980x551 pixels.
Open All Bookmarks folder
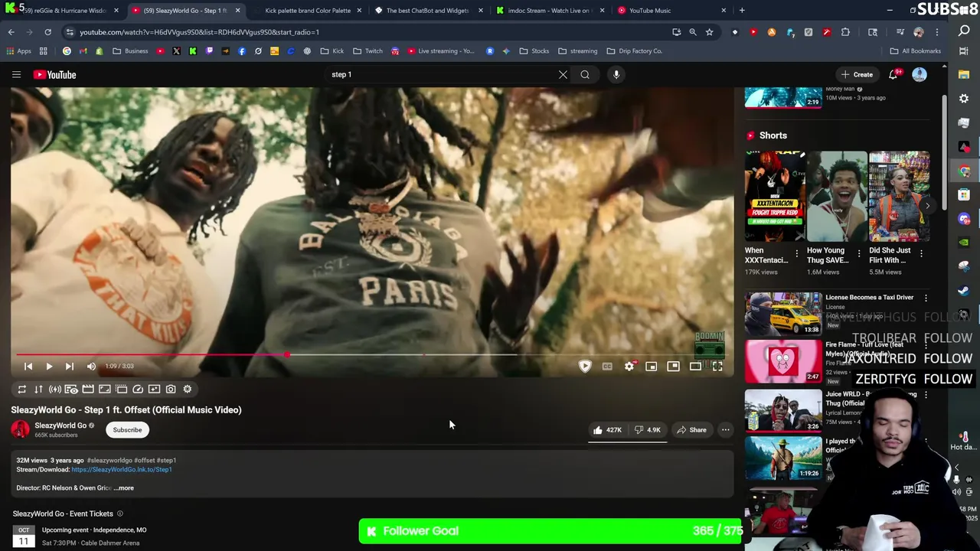click(x=915, y=51)
